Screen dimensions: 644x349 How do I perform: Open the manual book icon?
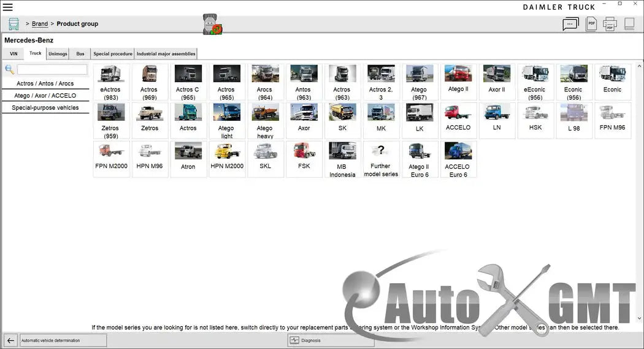tap(629, 24)
